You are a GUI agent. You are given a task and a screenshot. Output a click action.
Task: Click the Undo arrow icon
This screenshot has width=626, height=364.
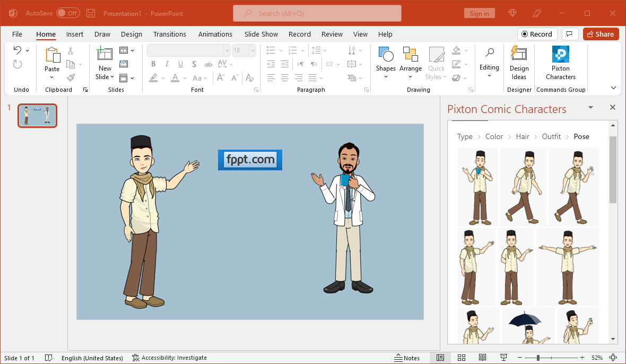[x=18, y=50]
